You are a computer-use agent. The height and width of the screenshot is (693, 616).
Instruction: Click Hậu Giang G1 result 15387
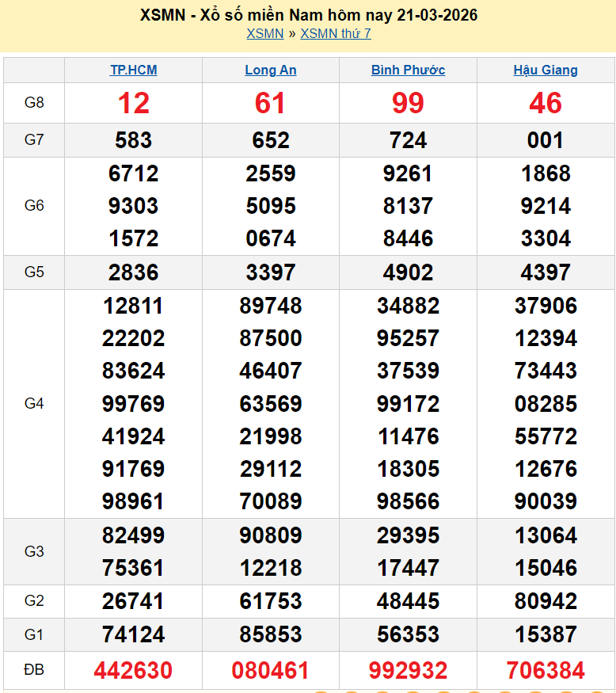tap(546, 634)
